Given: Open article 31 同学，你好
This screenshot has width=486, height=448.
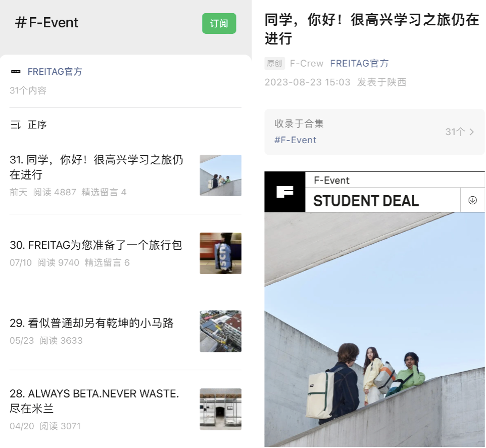Looking at the screenshot, I should pyautogui.click(x=96, y=167).
